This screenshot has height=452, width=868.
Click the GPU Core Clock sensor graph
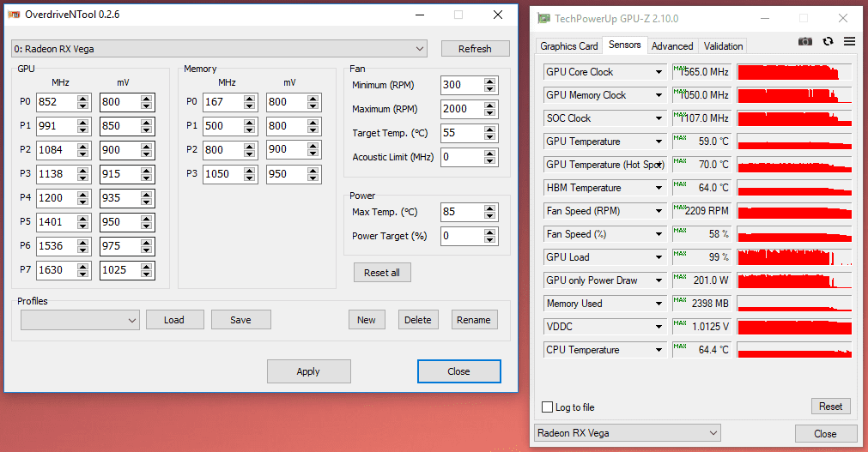coord(794,72)
